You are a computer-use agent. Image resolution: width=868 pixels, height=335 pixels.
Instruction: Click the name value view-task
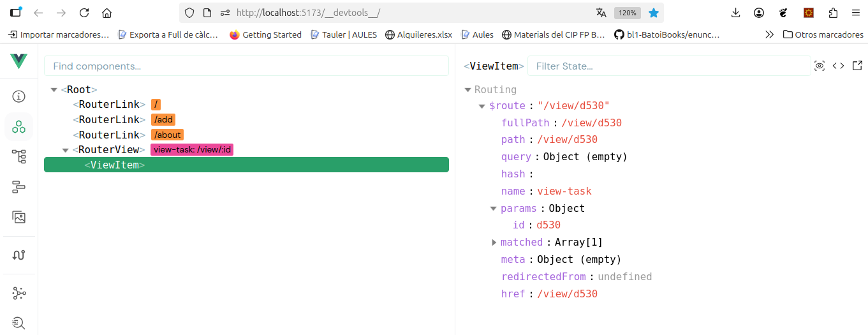coord(564,191)
